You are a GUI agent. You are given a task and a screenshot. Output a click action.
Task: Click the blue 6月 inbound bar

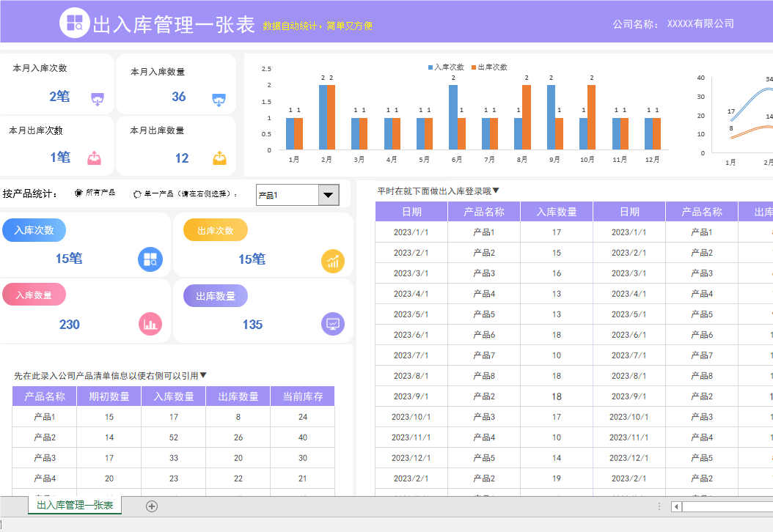(453, 117)
